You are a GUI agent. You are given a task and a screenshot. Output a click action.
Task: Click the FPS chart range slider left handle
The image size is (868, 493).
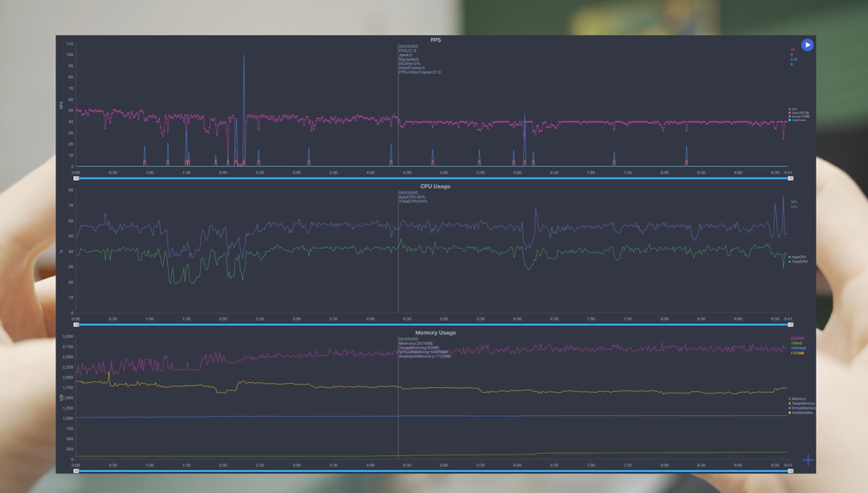[76, 178]
